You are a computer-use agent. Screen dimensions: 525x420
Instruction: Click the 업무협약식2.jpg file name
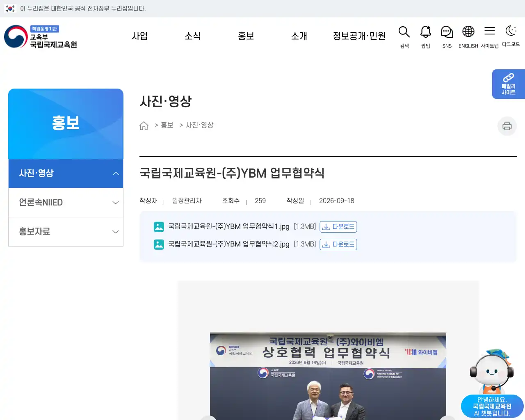click(229, 244)
